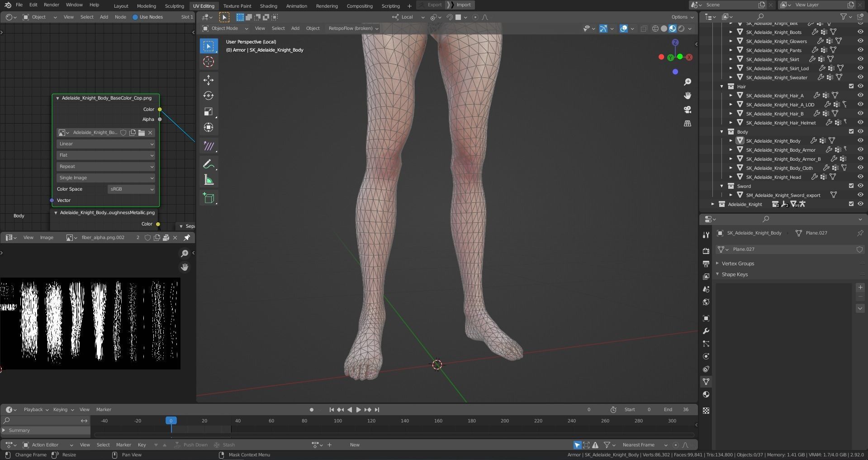The height and width of the screenshot is (460, 868).
Task: Open the RetopoFlow (broken) menu button
Action: point(353,29)
